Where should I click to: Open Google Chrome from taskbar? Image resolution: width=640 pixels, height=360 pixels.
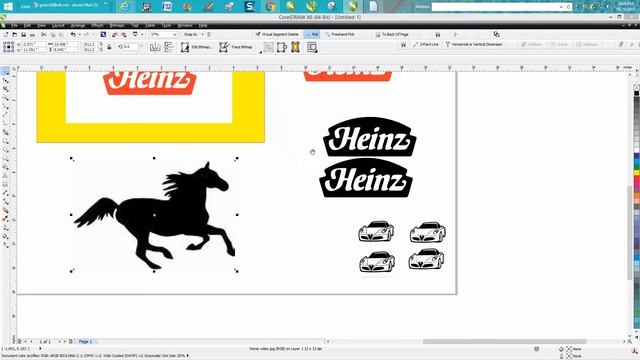click(x=270, y=6)
